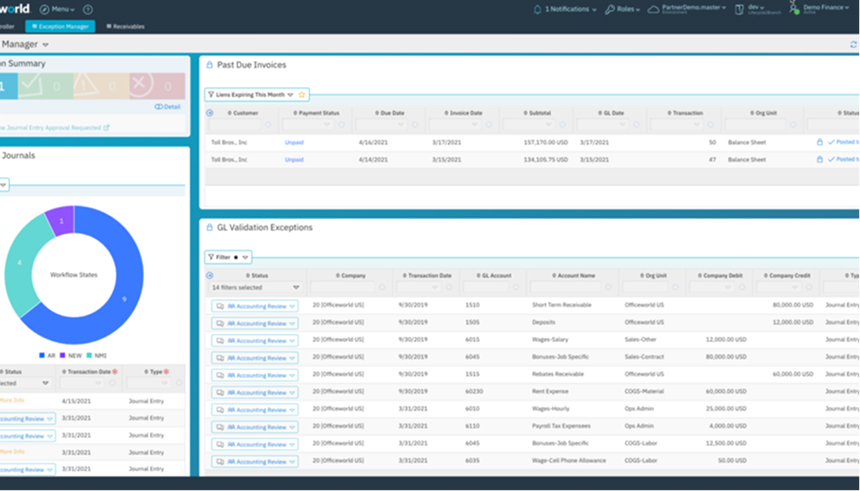Image resolution: width=860 pixels, height=491 pixels.
Task: Open the Demo Finance user menu
Action: [x=826, y=8]
